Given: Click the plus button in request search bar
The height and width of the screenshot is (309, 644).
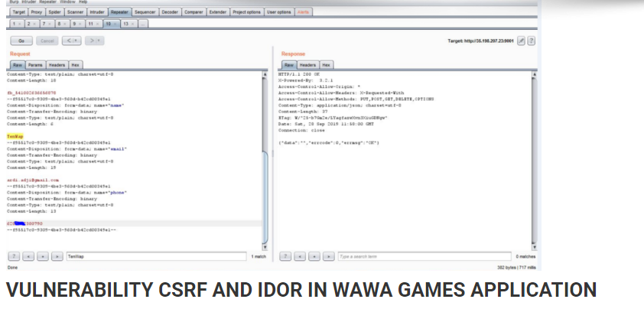Looking at the screenshot, I should point(43,256).
